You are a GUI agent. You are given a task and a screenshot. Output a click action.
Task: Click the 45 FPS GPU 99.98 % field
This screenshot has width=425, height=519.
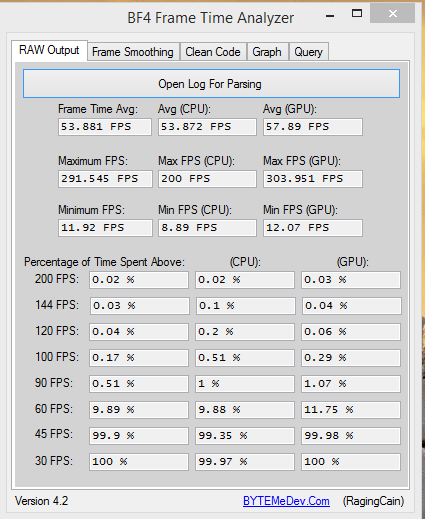coord(351,436)
